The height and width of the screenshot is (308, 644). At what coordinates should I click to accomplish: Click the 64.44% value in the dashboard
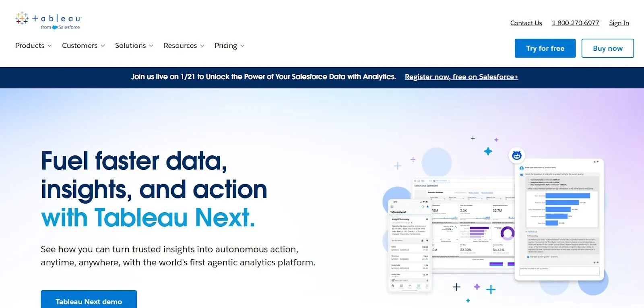[x=498, y=250]
